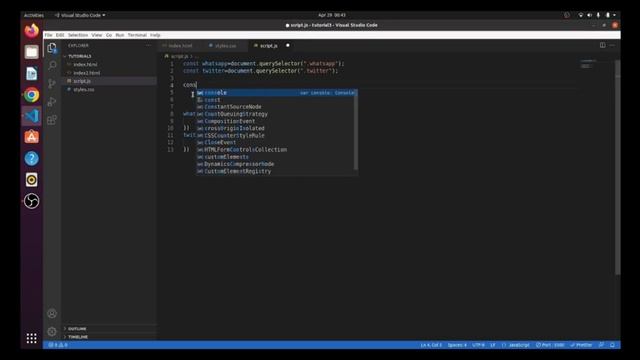Select the script.js editor tab

(269, 46)
